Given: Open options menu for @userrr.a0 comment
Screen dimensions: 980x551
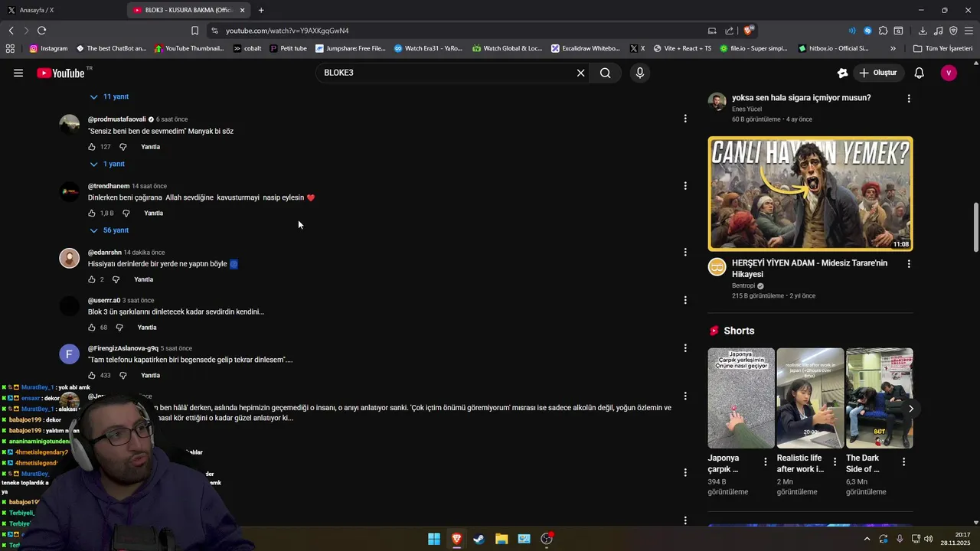Looking at the screenshot, I should pyautogui.click(x=685, y=300).
